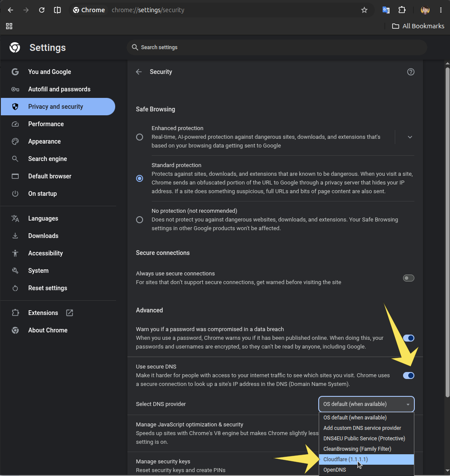Click the Reset settings circular arrow icon
Viewport: 450px width, 476px height.
15,288
